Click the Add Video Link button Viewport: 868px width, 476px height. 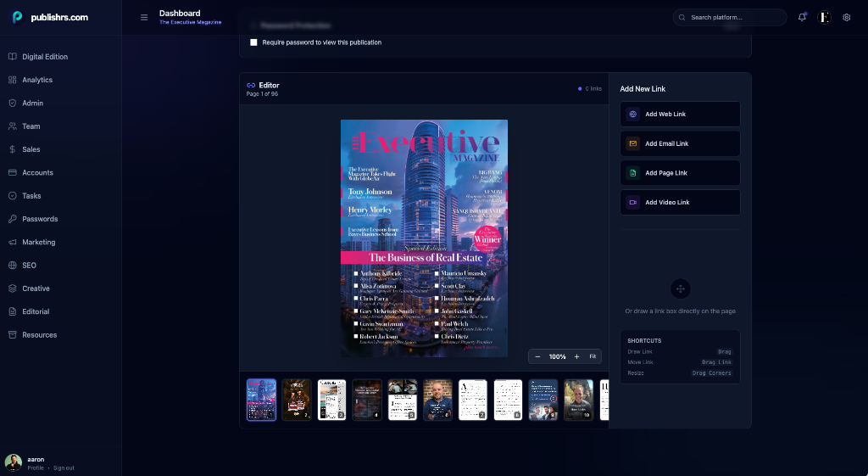click(x=680, y=202)
